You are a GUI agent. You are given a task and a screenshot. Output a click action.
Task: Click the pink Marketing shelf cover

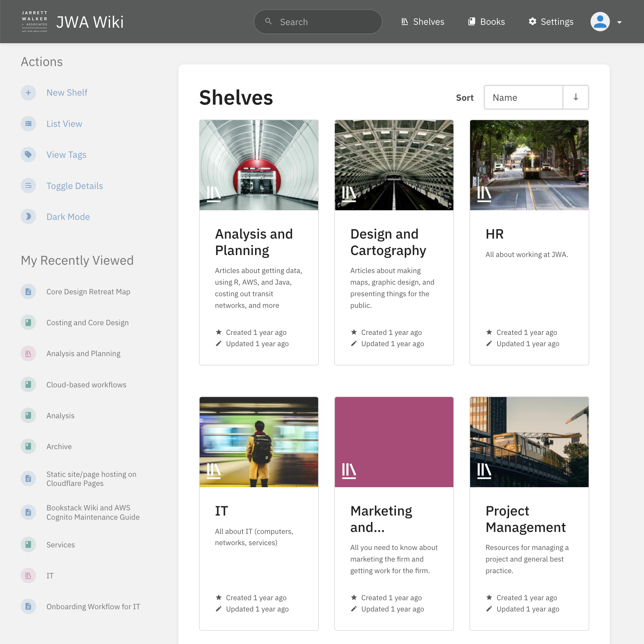click(394, 442)
